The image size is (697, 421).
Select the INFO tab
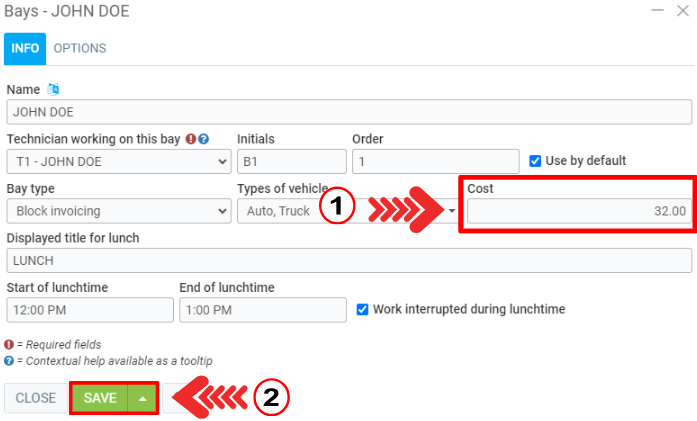point(25,48)
